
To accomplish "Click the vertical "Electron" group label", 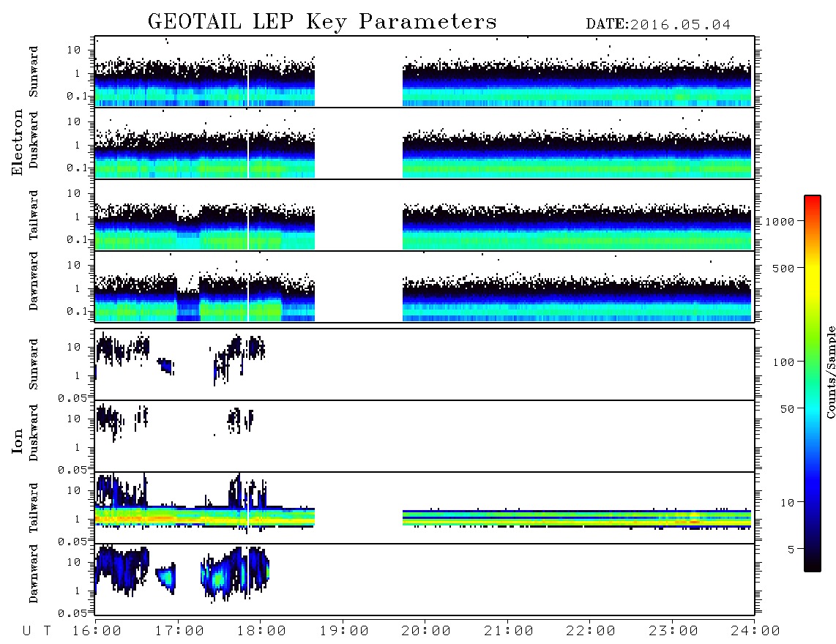I will [x=17, y=142].
